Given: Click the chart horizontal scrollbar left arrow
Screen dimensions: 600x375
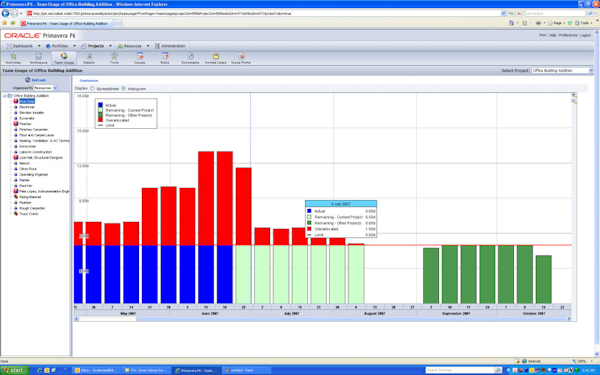Looking at the screenshot, I should 77,319.
